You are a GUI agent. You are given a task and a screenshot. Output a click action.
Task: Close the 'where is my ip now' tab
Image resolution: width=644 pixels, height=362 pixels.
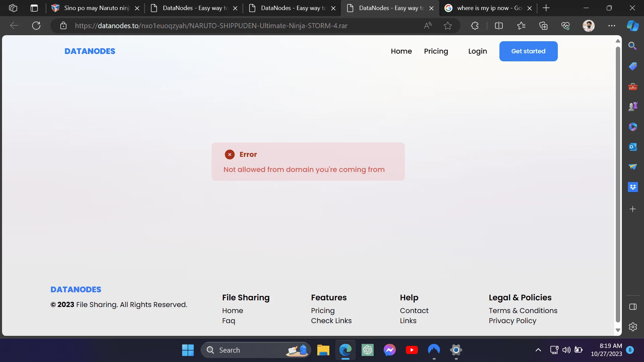(530, 8)
